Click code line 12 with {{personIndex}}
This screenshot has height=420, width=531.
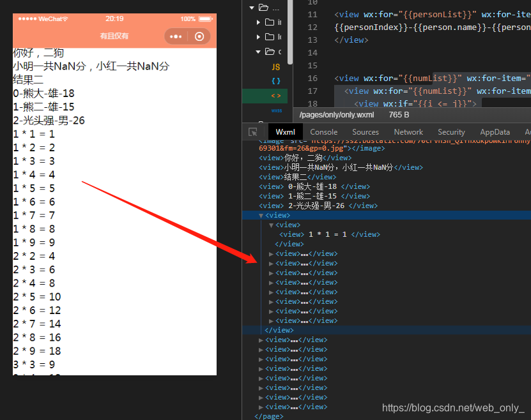pyautogui.click(x=433, y=27)
